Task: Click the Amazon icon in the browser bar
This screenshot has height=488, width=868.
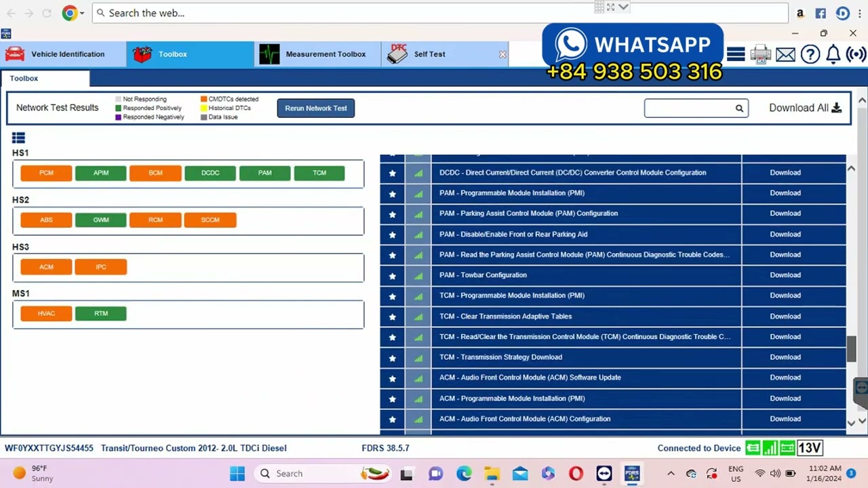Action: (800, 13)
